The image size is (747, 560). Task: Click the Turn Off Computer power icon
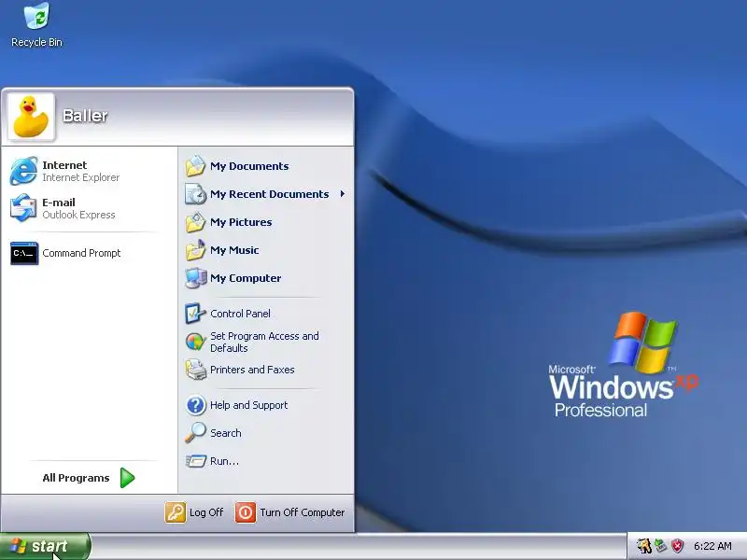pos(246,512)
